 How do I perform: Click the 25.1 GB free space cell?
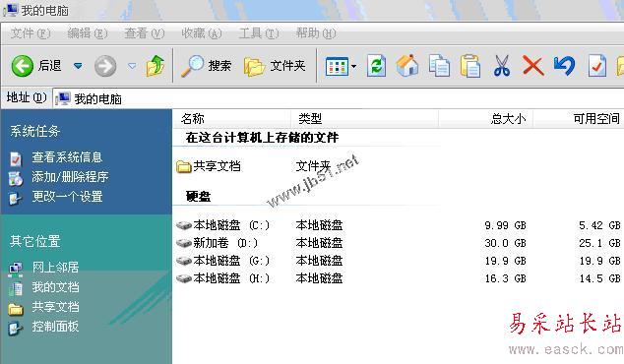pyautogui.click(x=599, y=243)
